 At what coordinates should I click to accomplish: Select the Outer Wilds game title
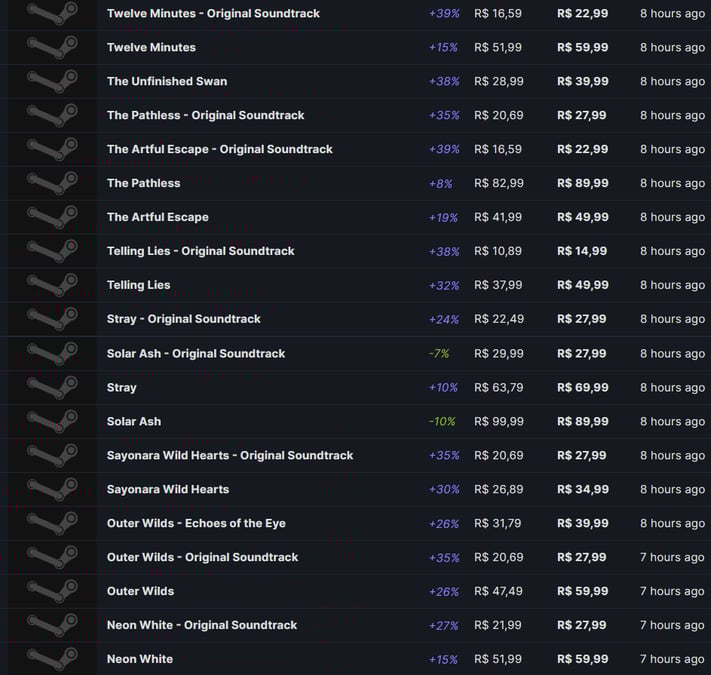140,592
